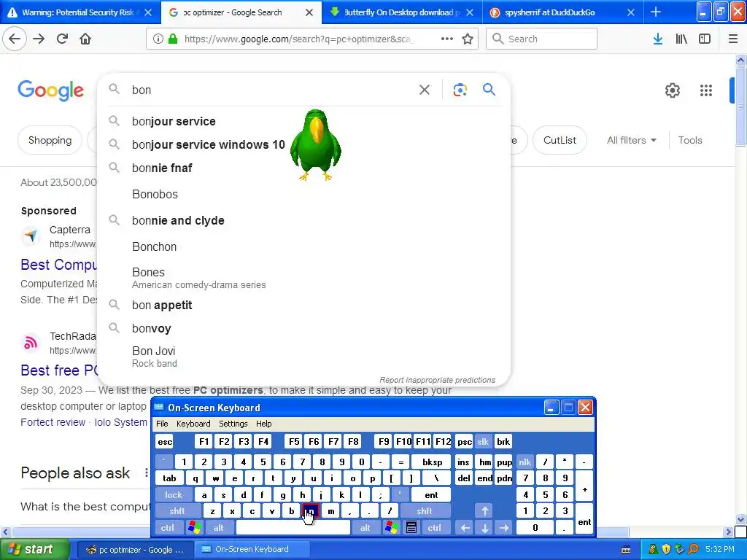Open the Keyboard menu in On-Screen Keyboard
Image resolution: width=747 pixels, height=560 pixels.
click(193, 424)
